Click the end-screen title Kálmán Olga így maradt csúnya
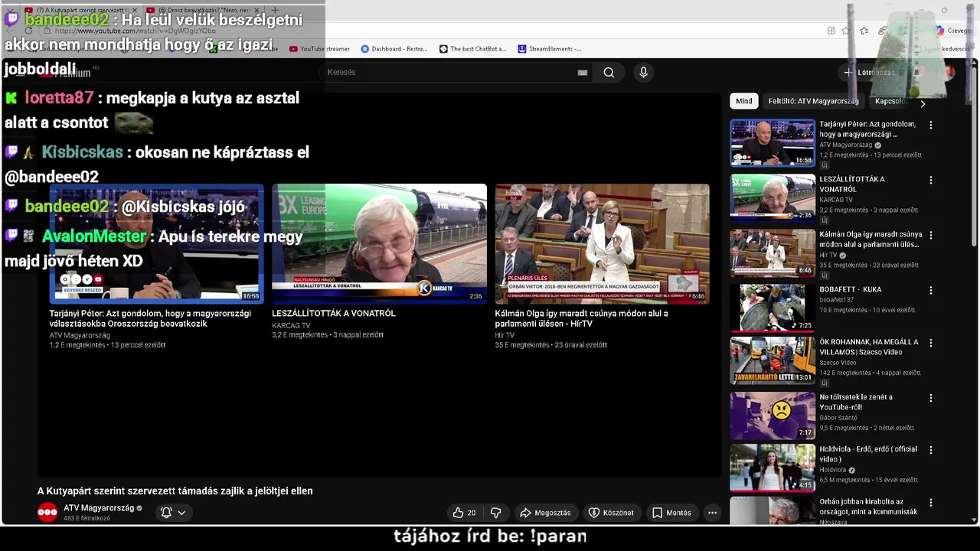Screen dimensions: 980x551 (x=581, y=318)
